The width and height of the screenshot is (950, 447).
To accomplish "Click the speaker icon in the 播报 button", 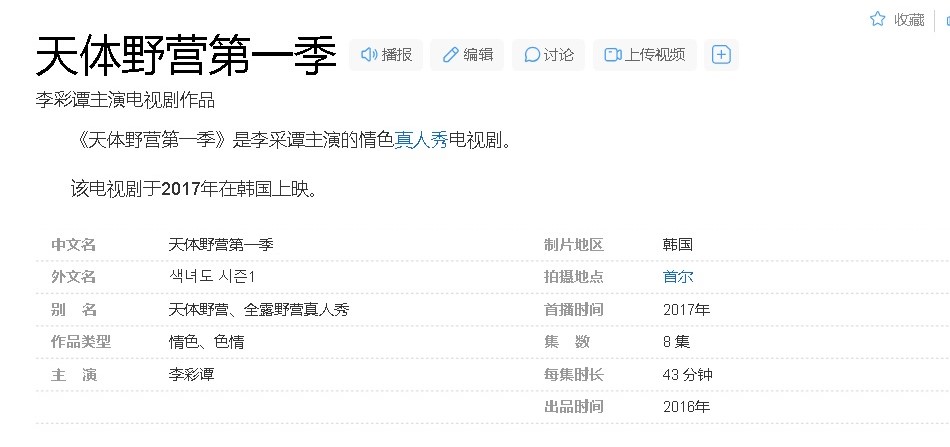I will click(368, 55).
